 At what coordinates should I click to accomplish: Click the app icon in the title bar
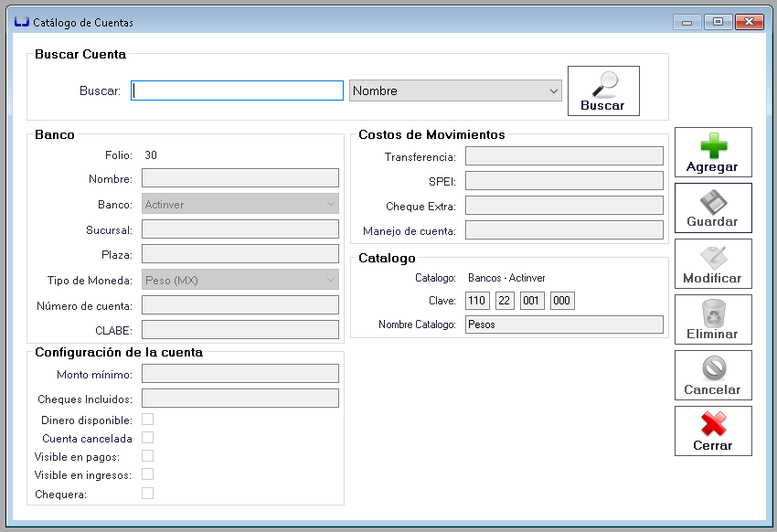coord(21,22)
